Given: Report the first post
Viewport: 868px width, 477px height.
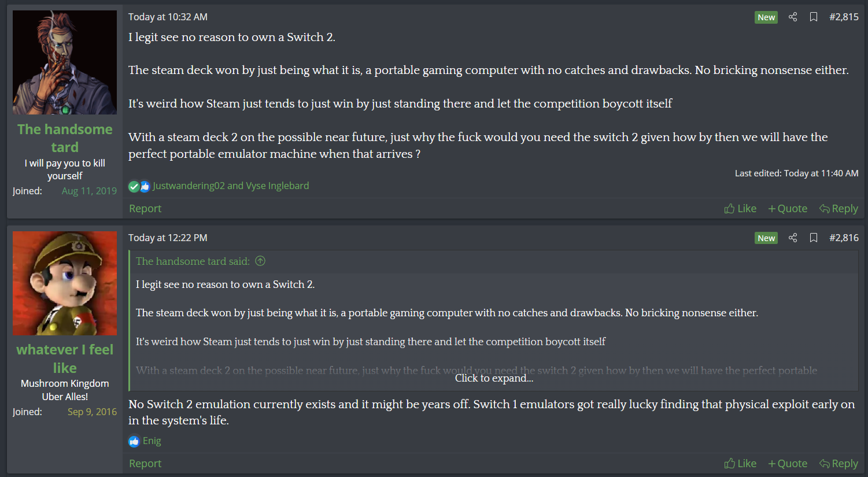Looking at the screenshot, I should point(145,209).
